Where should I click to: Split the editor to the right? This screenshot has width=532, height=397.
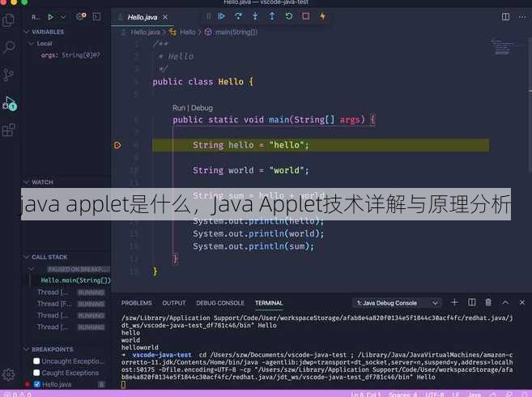point(505,17)
